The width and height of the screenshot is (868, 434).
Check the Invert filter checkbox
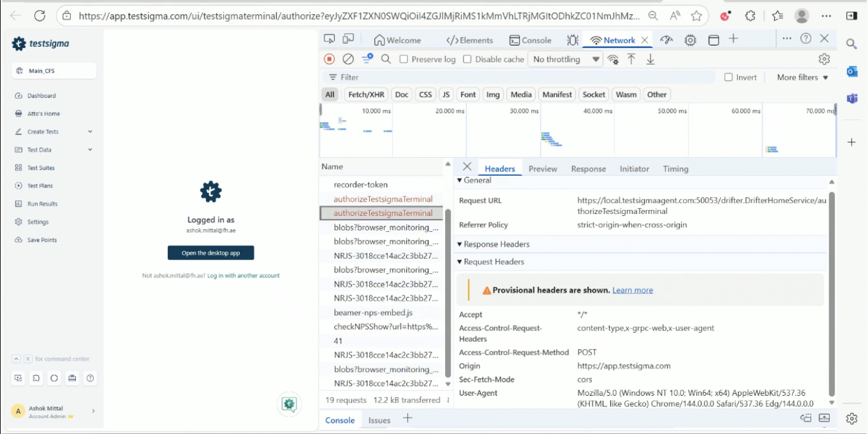pyautogui.click(x=729, y=77)
